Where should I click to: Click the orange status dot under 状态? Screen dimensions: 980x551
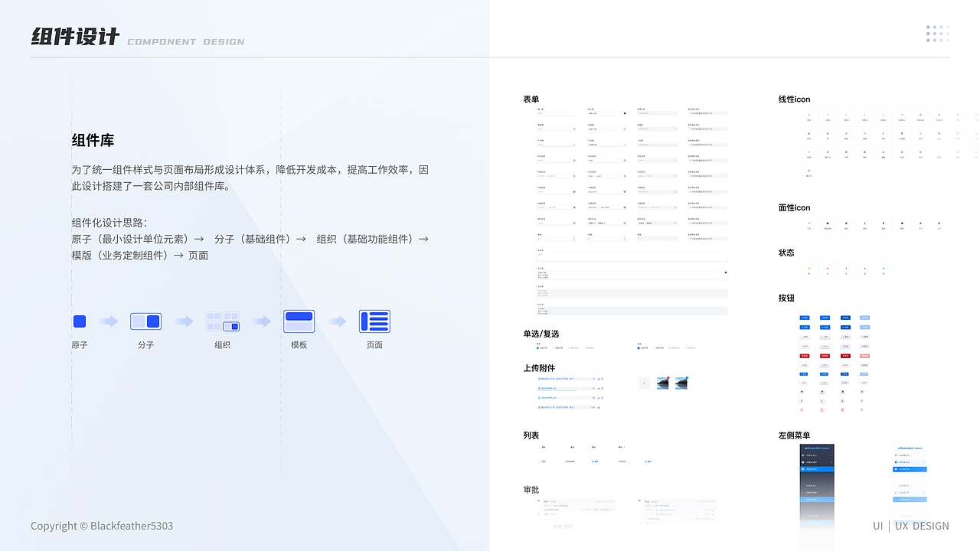coord(808,268)
